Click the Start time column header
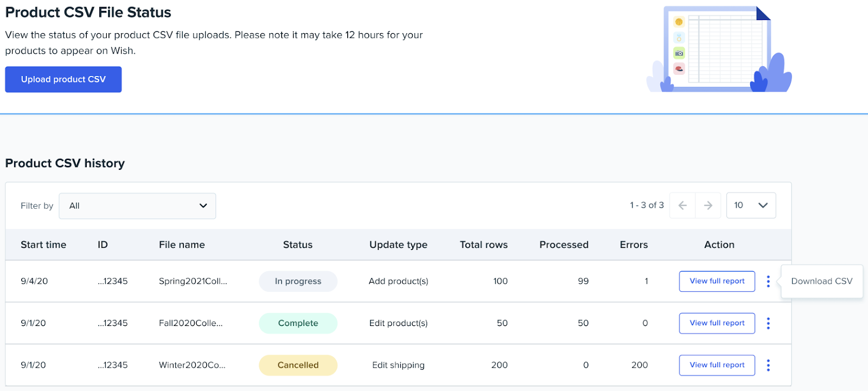This screenshot has height=391, width=868. point(43,245)
